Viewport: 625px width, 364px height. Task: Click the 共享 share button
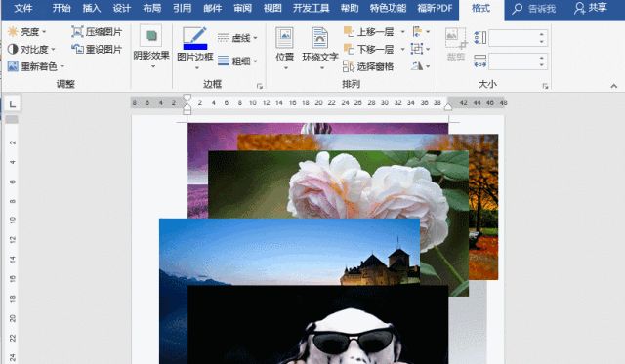click(591, 8)
